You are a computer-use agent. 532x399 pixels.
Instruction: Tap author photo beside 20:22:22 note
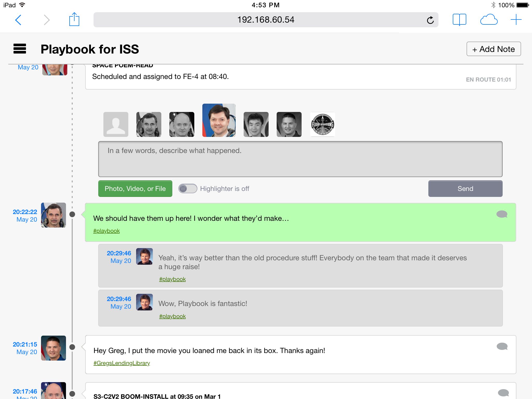coord(54,215)
